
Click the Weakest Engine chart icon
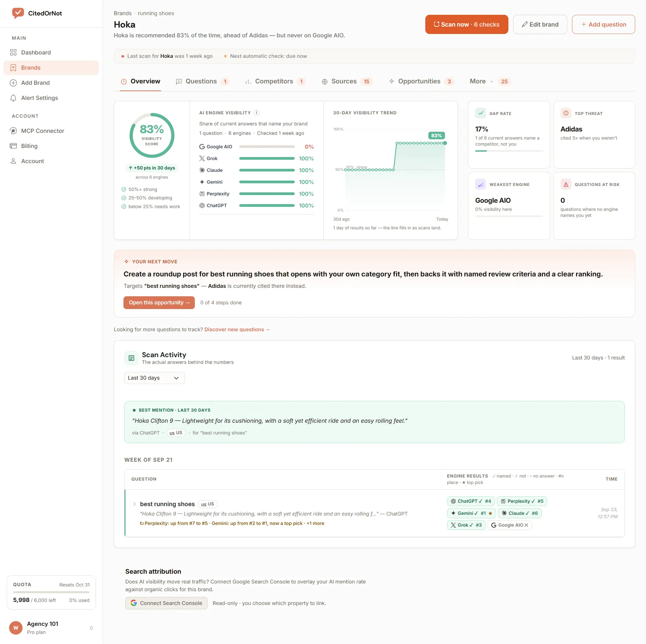(x=481, y=184)
